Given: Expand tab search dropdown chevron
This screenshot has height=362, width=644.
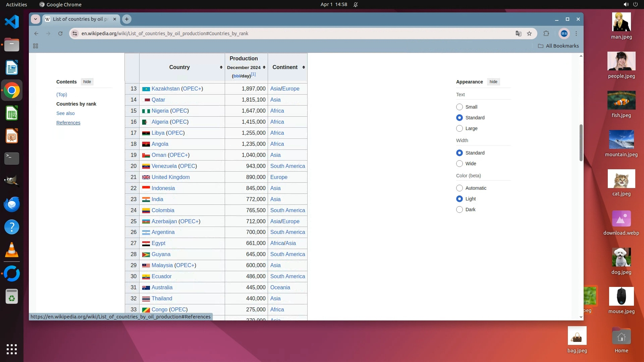Looking at the screenshot, I should [36, 19].
